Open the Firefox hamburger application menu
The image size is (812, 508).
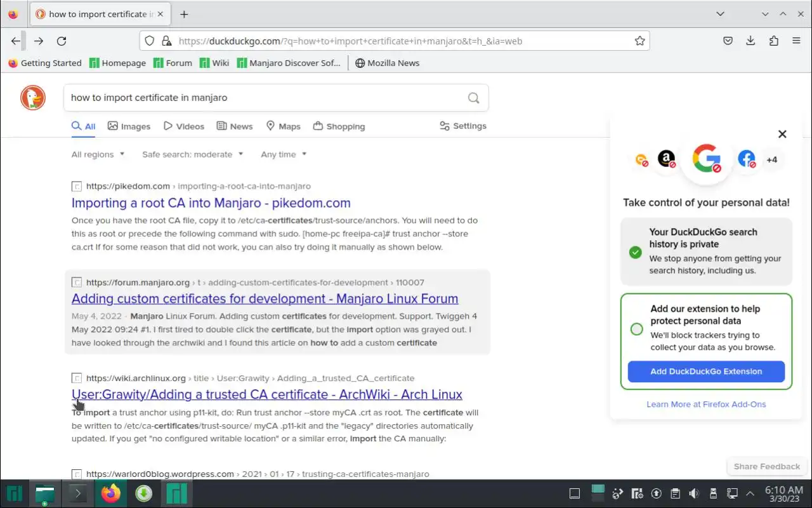796,41
